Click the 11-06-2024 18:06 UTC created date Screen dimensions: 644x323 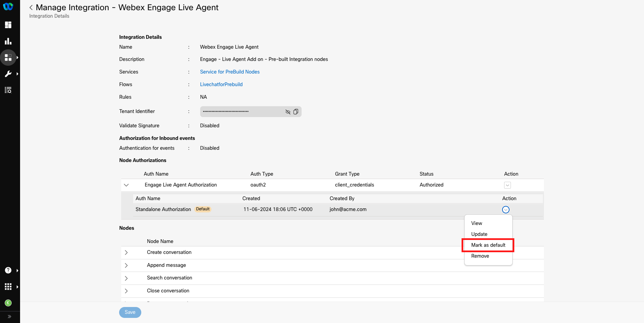click(x=278, y=209)
